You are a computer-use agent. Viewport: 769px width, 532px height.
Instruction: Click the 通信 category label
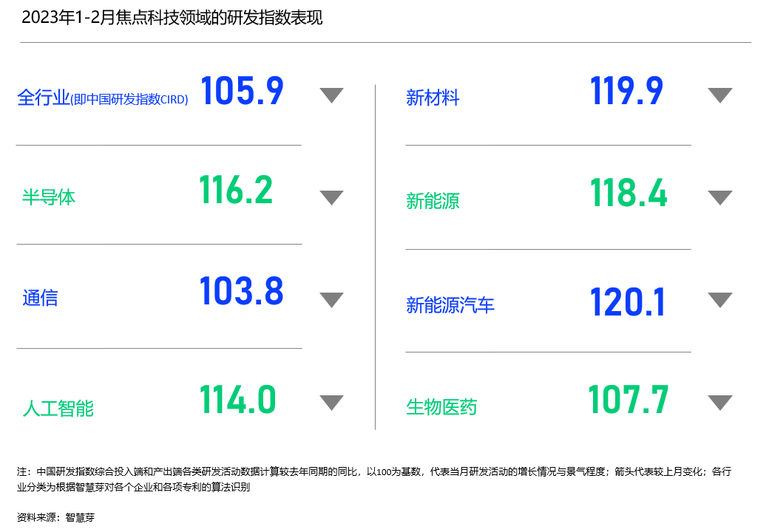click(40, 299)
